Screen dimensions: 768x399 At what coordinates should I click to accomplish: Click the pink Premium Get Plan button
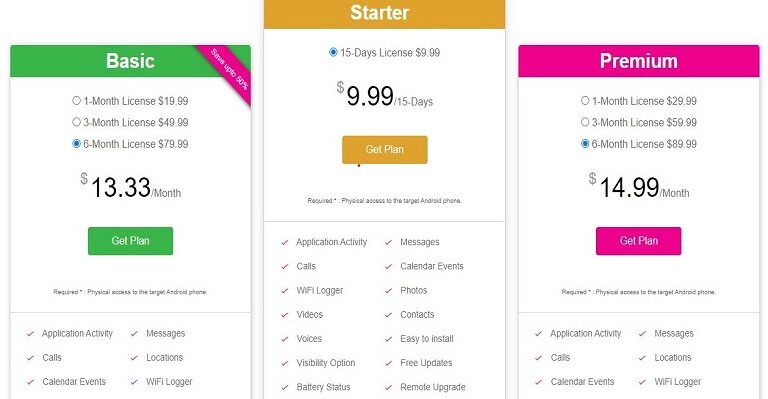pos(639,241)
